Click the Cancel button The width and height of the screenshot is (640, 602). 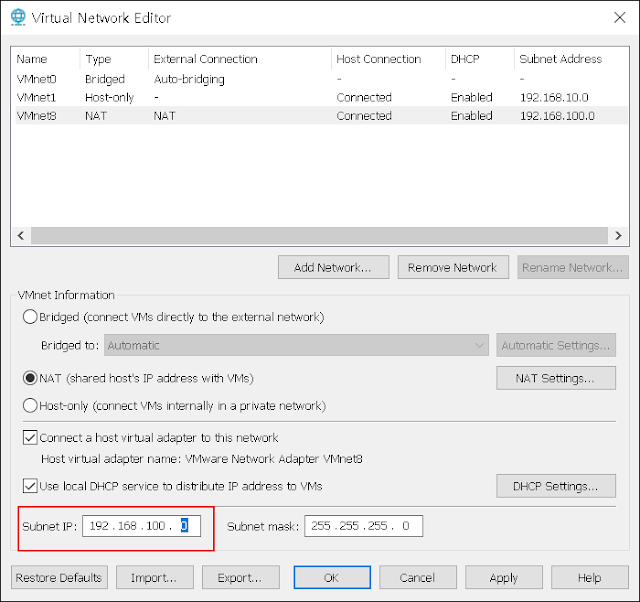pos(418,578)
